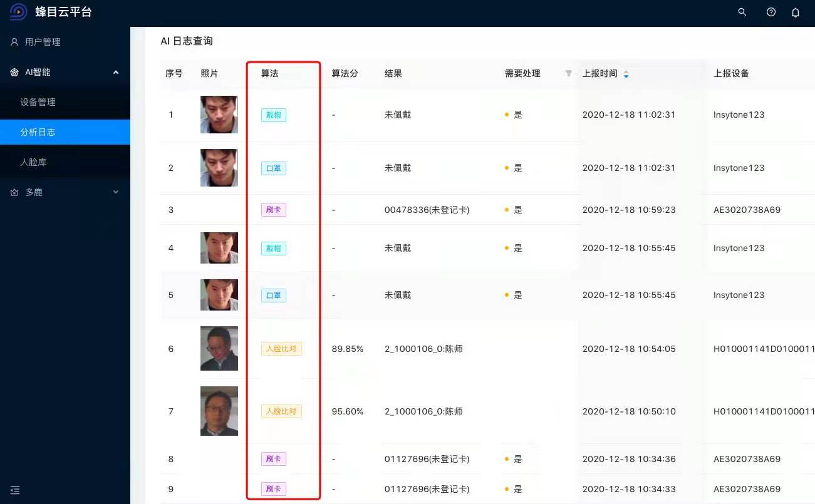Open the face photo thumbnail in row 2
The width and height of the screenshot is (815, 504).
tap(219, 167)
